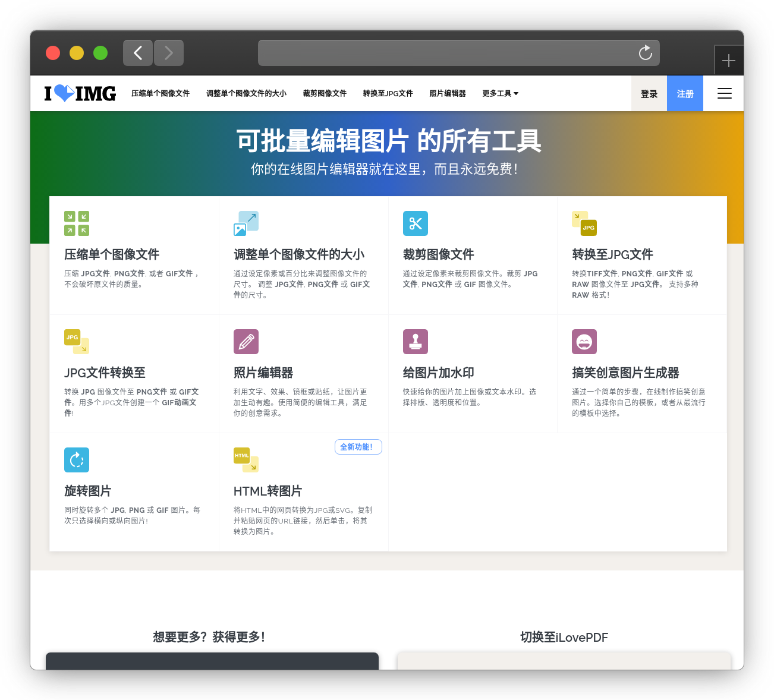Viewport: 774px width, 700px height.
Task: Click the browser address bar
Action: 446,53
